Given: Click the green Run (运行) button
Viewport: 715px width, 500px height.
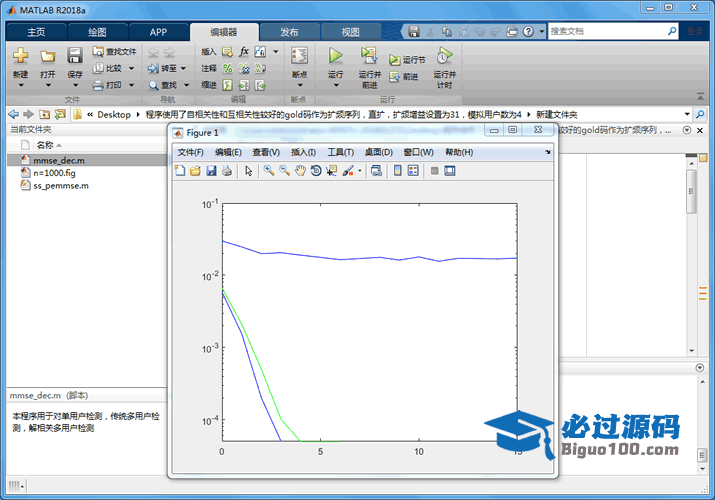Looking at the screenshot, I should (x=335, y=57).
